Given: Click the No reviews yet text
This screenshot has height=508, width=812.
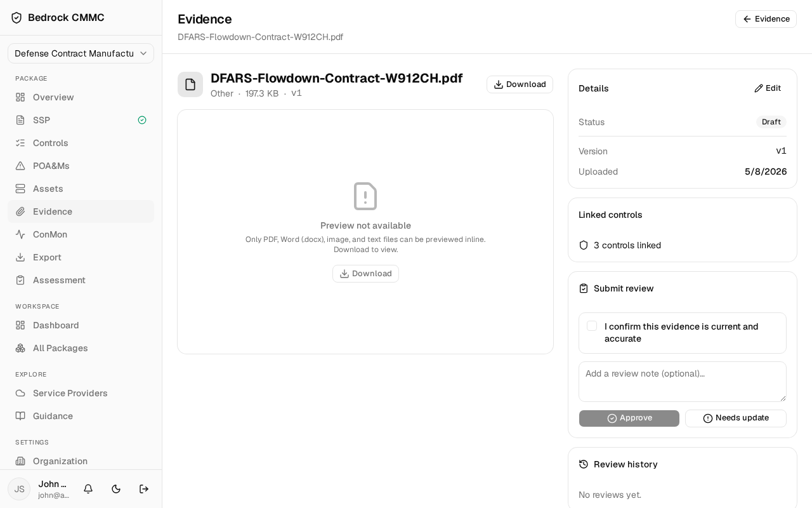Looking at the screenshot, I should coord(610,495).
